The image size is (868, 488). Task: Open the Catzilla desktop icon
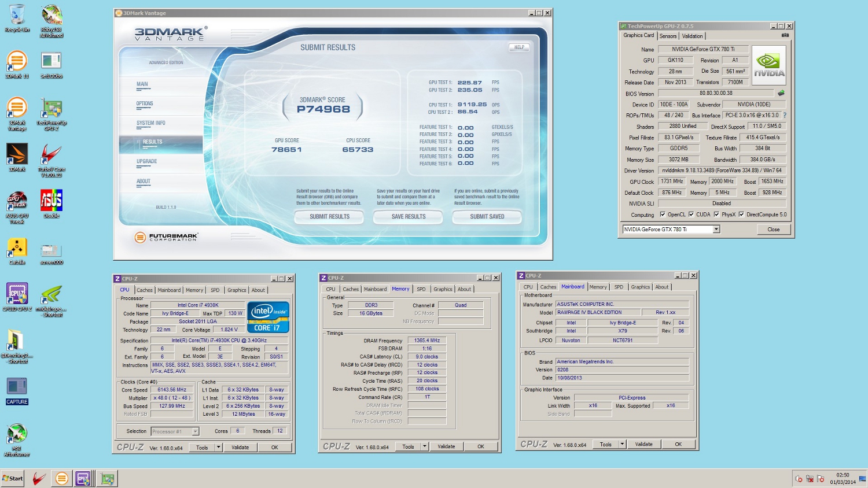tap(17, 250)
